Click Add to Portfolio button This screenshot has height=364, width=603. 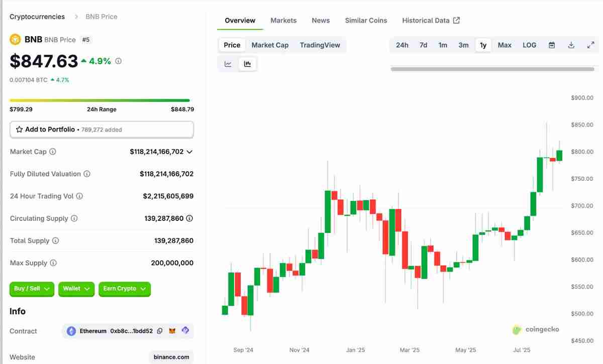(x=102, y=130)
